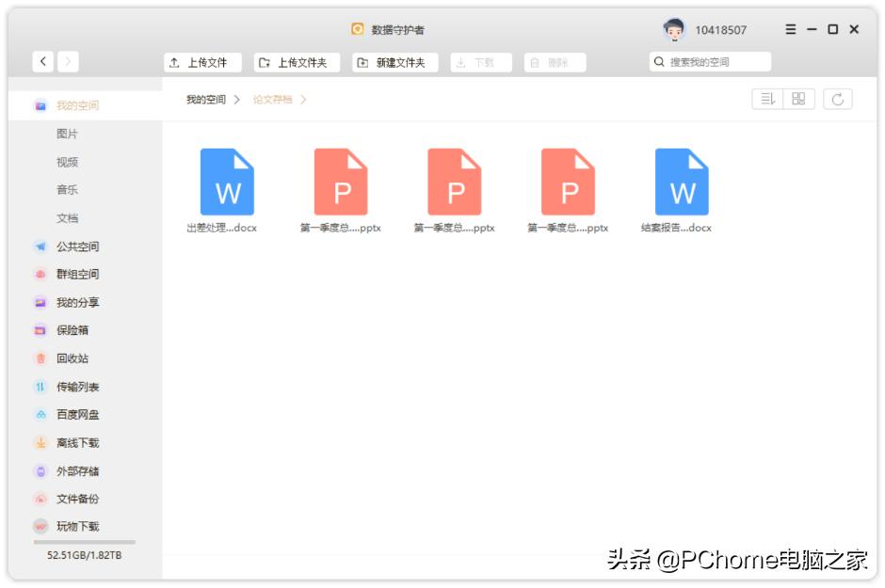This screenshot has height=588, width=885.
Task: Refresh the current file list
Action: pyautogui.click(x=837, y=98)
